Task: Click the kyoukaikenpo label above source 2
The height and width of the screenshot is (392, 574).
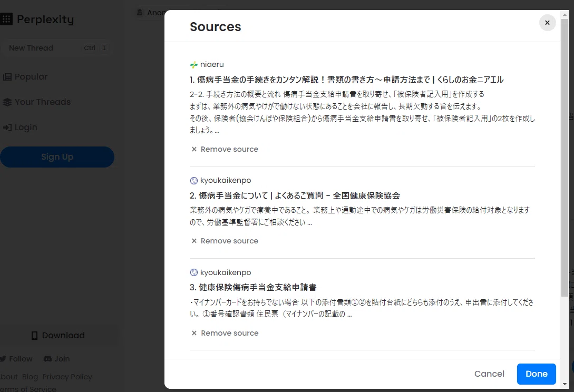Action: (226, 180)
